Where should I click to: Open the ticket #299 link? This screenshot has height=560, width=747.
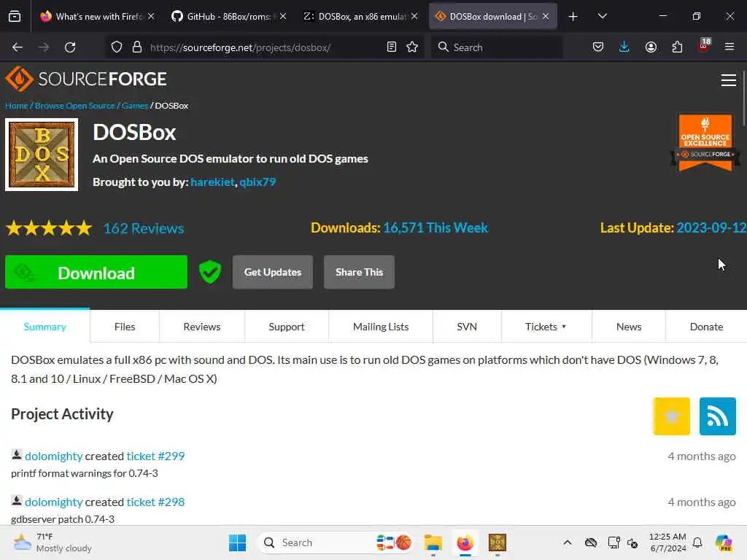pos(155,456)
